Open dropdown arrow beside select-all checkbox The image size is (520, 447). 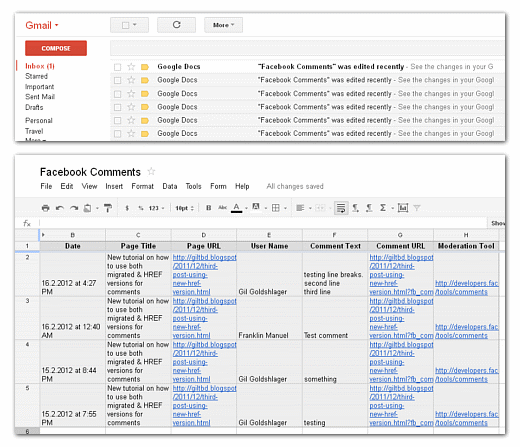(x=135, y=25)
